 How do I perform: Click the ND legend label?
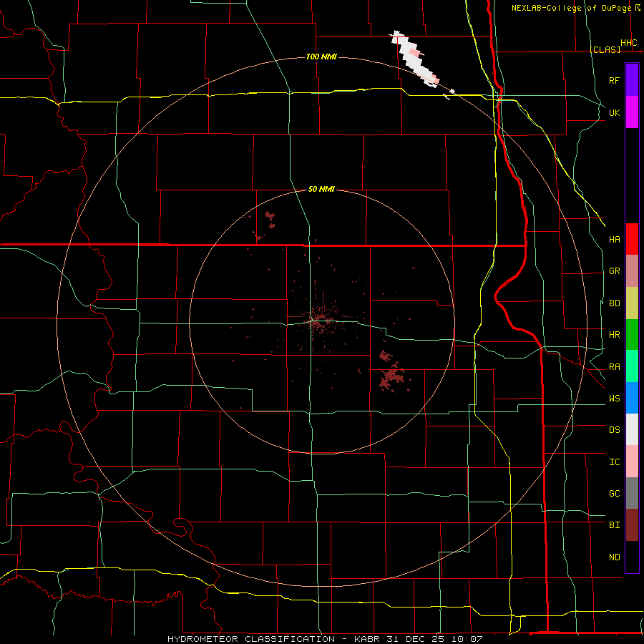[615, 557]
